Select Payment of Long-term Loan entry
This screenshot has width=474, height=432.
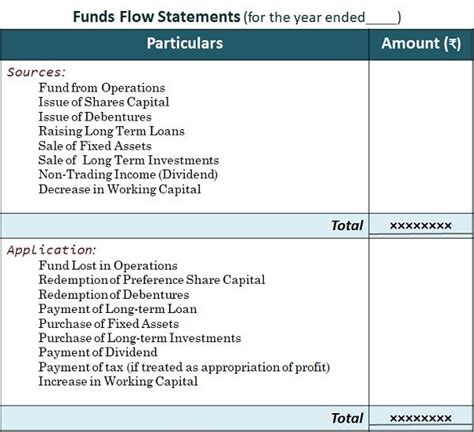click(118, 309)
